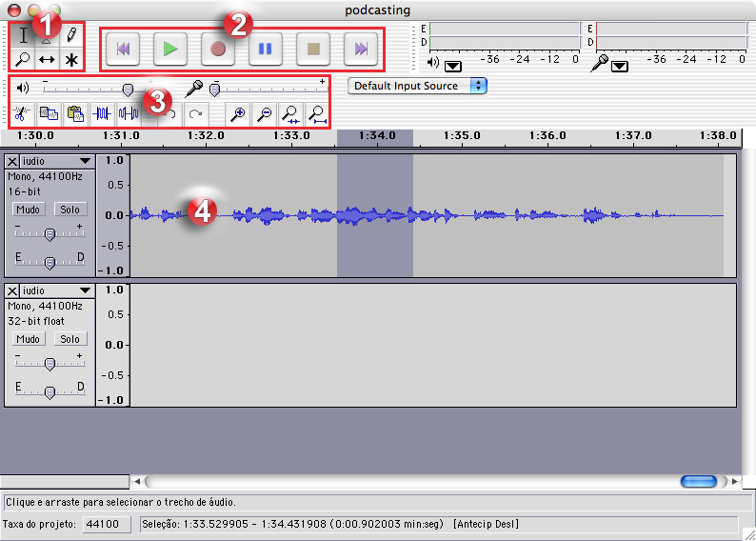Viewport: 756px width, 541px height.
Task: Trim audio outside selection icon
Action: [x=102, y=113]
